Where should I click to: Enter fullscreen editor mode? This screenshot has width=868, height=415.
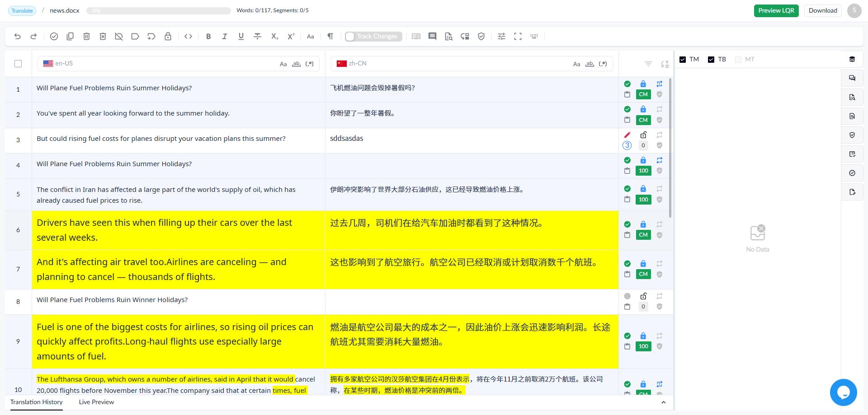[x=518, y=37]
